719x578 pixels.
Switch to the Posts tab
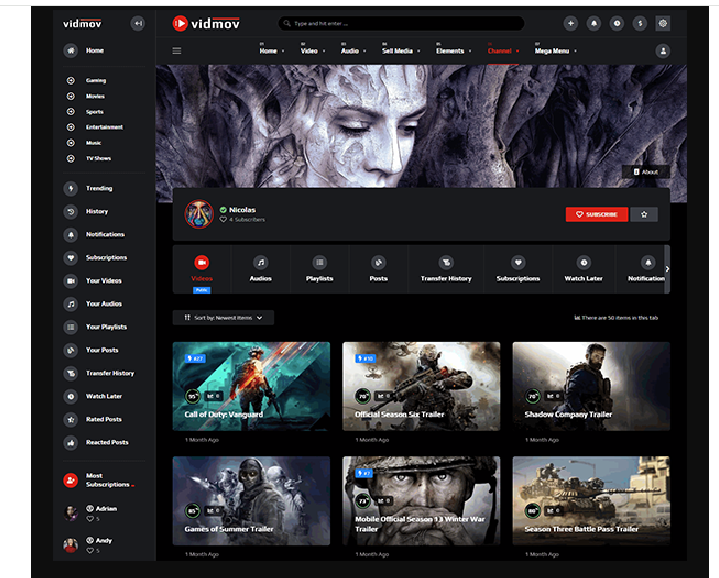(378, 269)
